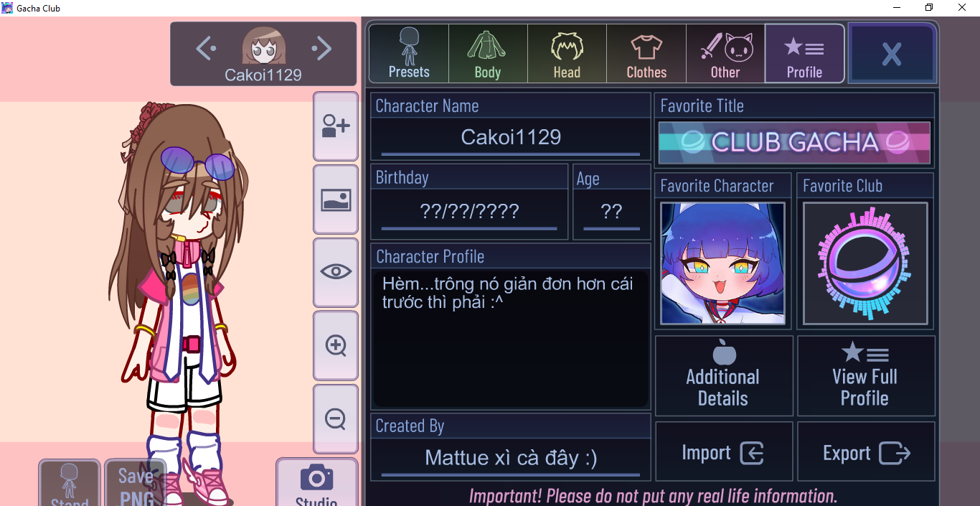
Task: Switch to next character with right arrow
Action: [x=321, y=49]
